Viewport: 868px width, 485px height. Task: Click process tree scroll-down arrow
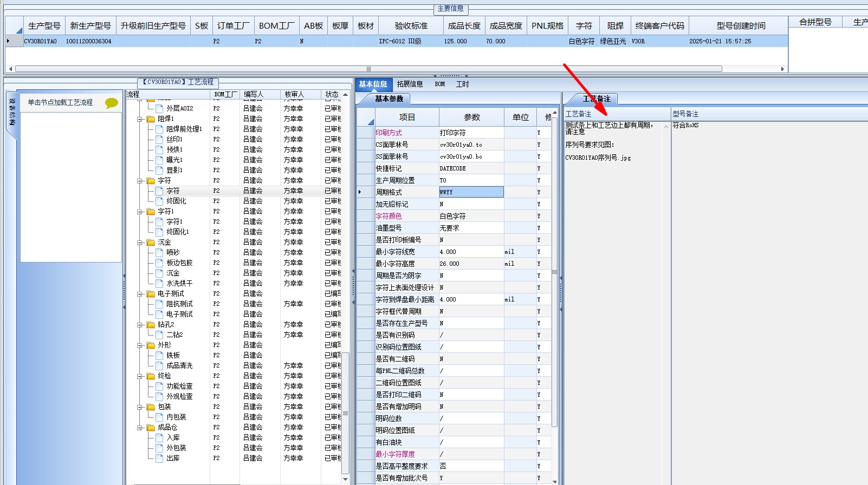click(x=345, y=479)
